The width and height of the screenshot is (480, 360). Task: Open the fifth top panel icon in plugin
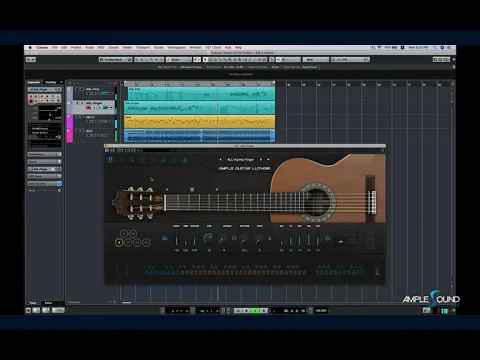(x=153, y=160)
